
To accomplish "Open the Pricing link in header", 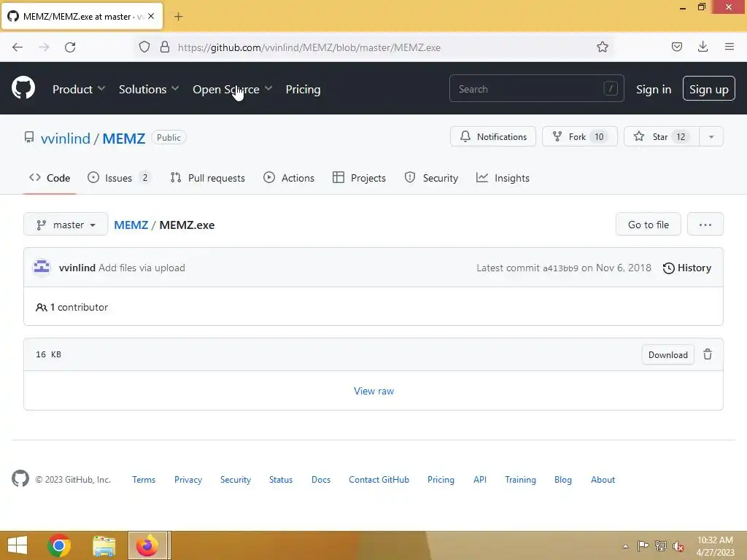I will coord(303,89).
